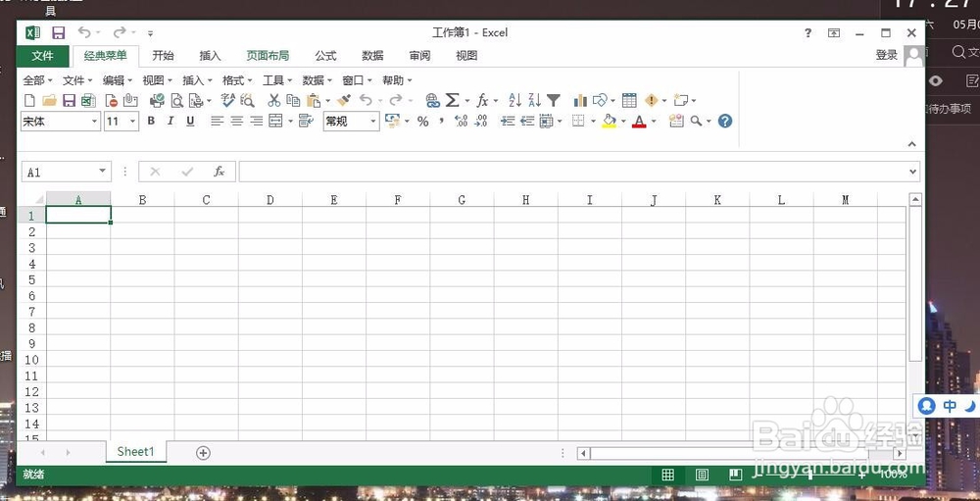This screenshot has width=980, height=501.
Task: Apply red font color A
Action: tap(639, 122)
